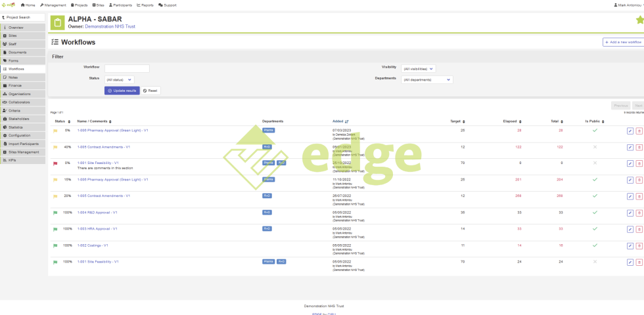Open the Mark Antoniou user menu
The width and height of the screenshot is (644, 315).
pos(628,5)
